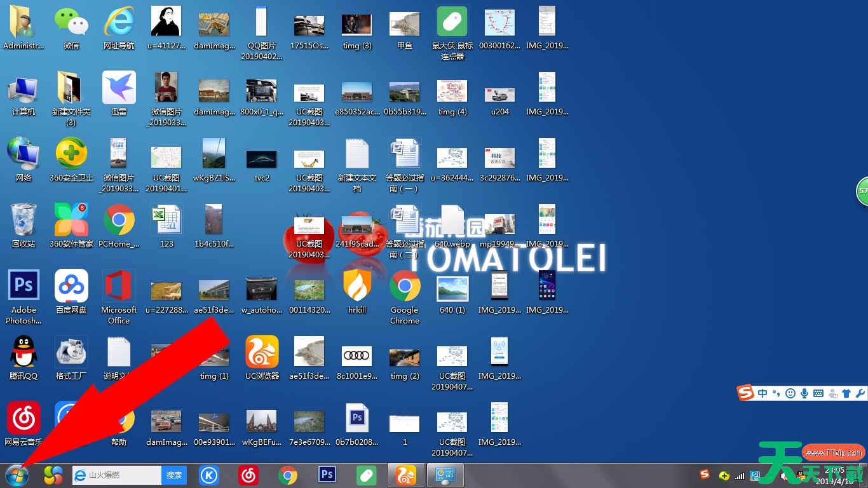Open Sogou soft keyboard menu
This screenshot has width=868, height=488.
(x=818, y=393)
